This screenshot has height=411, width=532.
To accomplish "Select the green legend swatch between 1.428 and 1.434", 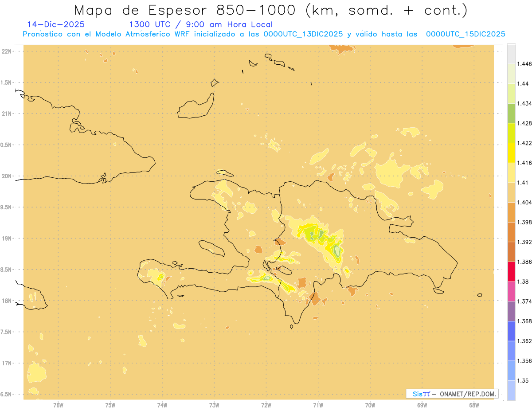I will (x=511, y=113).
